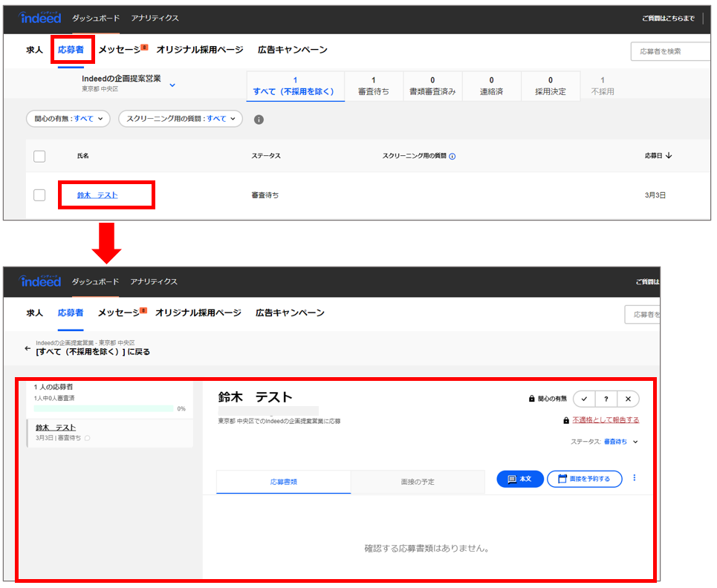
Task: Click the info icon next to スクリーニング用の質問 column
Action: pos(452,156)
